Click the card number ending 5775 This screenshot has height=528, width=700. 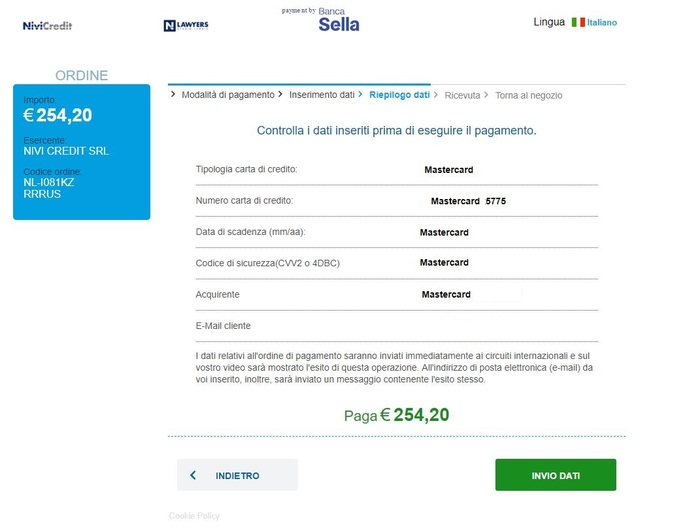tap(468, 201)
